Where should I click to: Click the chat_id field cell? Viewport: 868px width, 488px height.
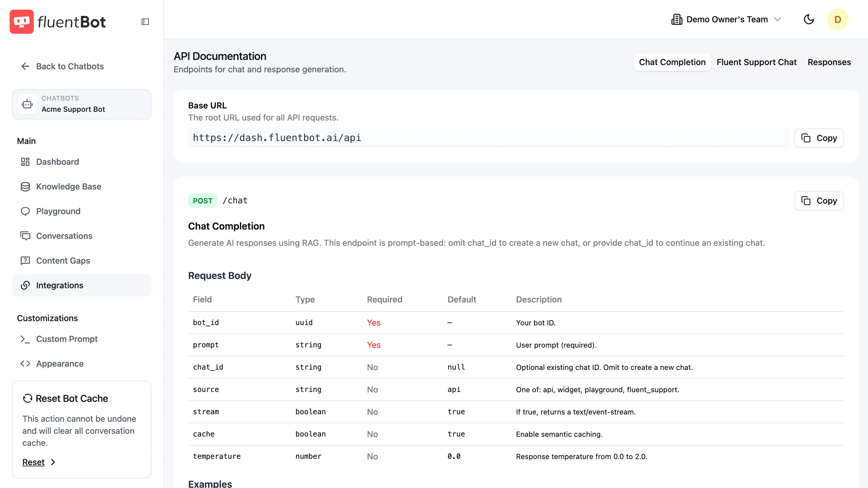pyautogui.click(x=208, y=367)
